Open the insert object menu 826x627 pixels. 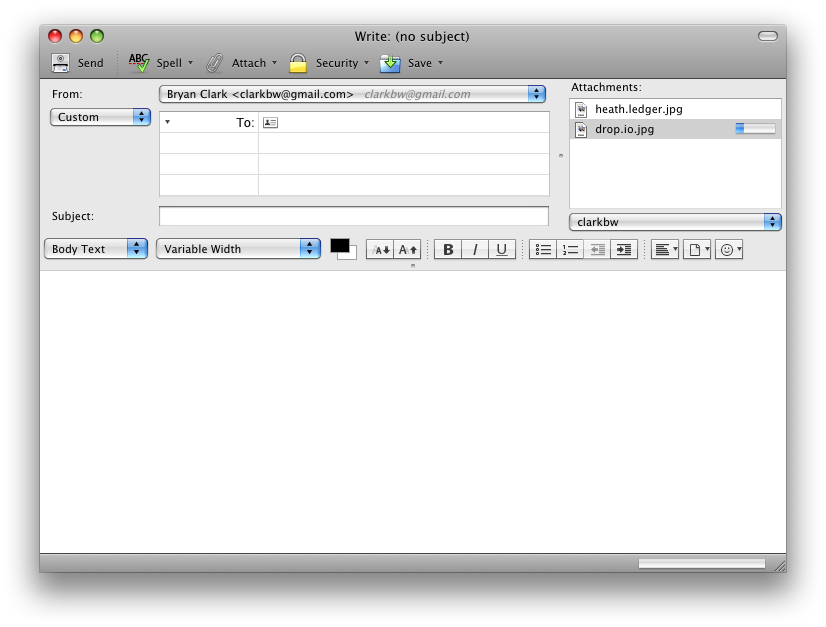(x=697, y=250)
